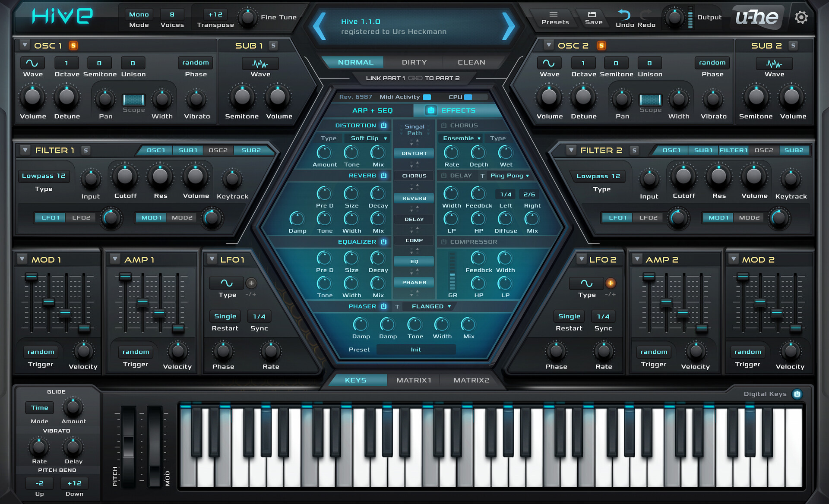Toggle Reverb effect power button
This screenshot has width=829, height=504.
[x=383, y=175]
